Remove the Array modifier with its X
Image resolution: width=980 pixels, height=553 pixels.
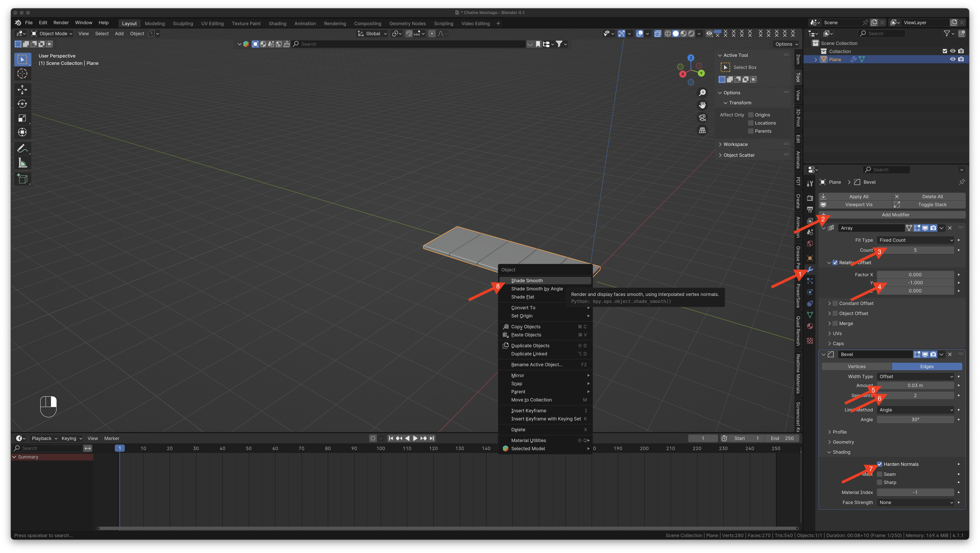click(x=950, y=228)
